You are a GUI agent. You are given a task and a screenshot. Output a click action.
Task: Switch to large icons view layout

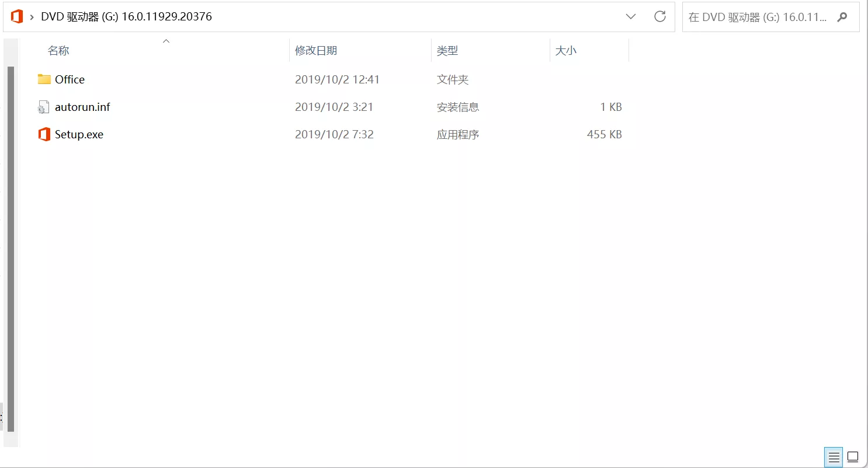853,457
